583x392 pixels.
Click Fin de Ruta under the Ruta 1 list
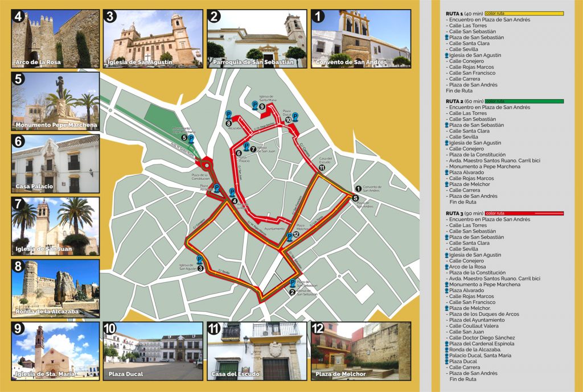(459, 90)
